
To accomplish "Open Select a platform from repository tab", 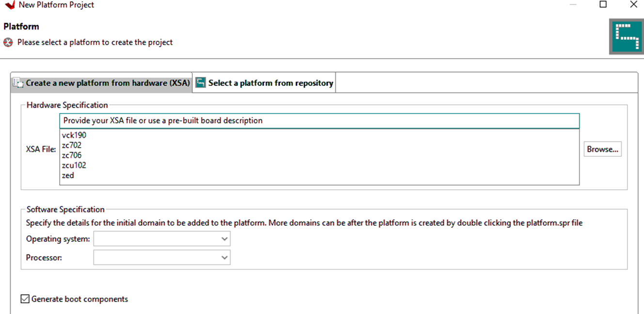I will click(x=270, y=83).
